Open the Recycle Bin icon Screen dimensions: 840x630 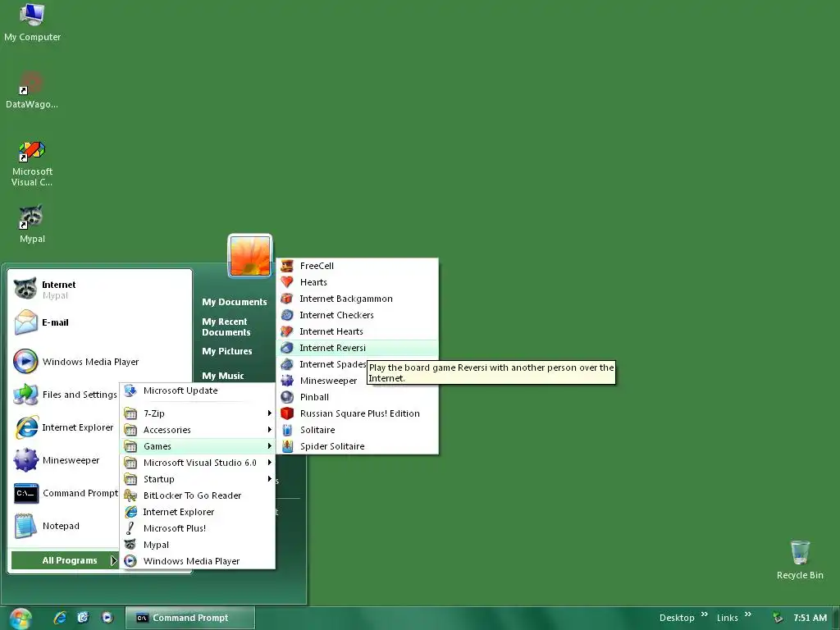(800, 559)
